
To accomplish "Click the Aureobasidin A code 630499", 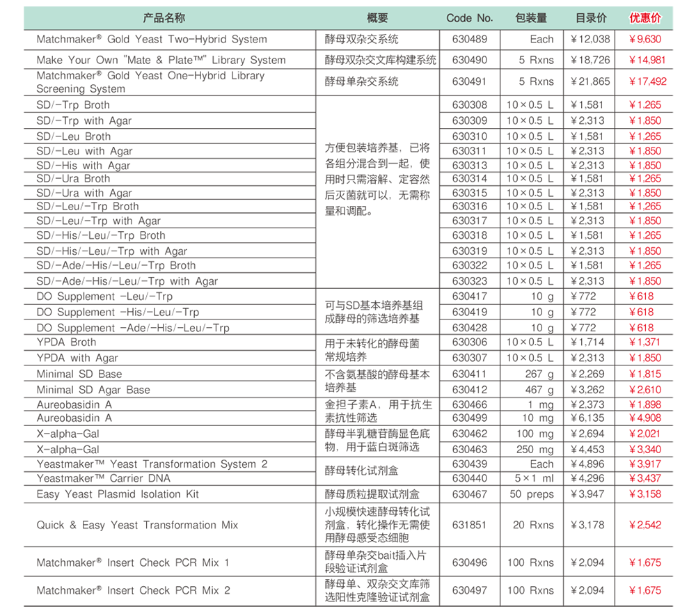I will click(470, 418).
